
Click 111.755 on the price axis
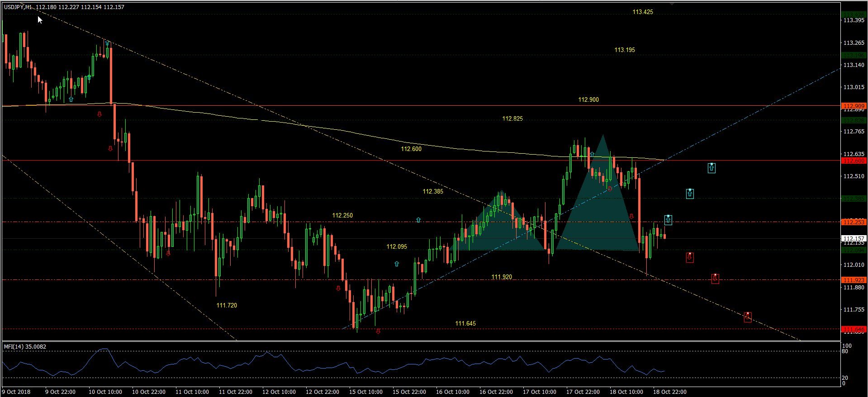[854, 310]
